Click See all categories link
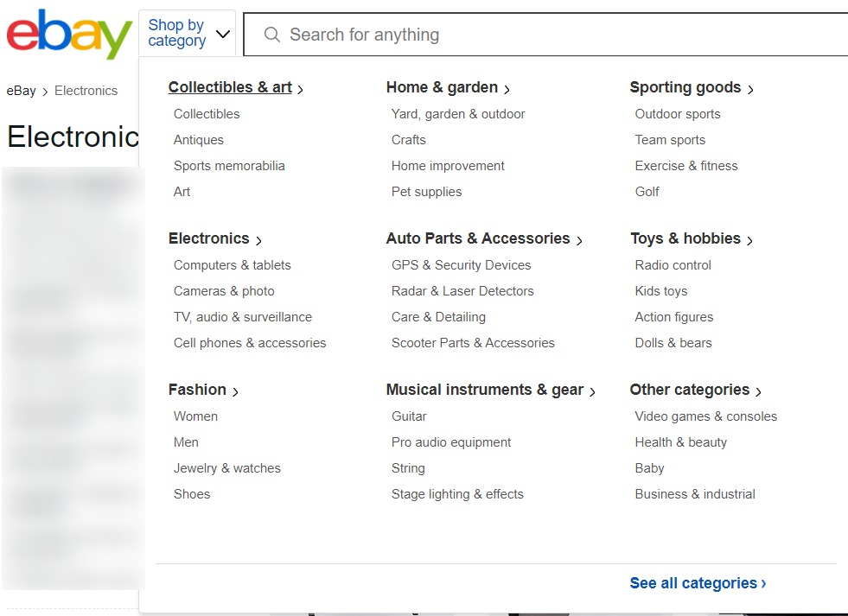 pos(698,583)
